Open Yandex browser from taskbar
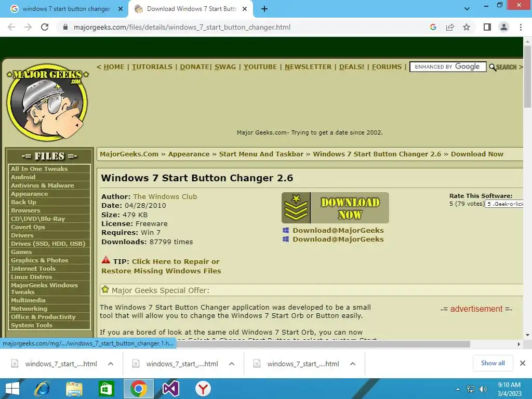The height and width of the screenshot is (399, 532). [203, 389]
